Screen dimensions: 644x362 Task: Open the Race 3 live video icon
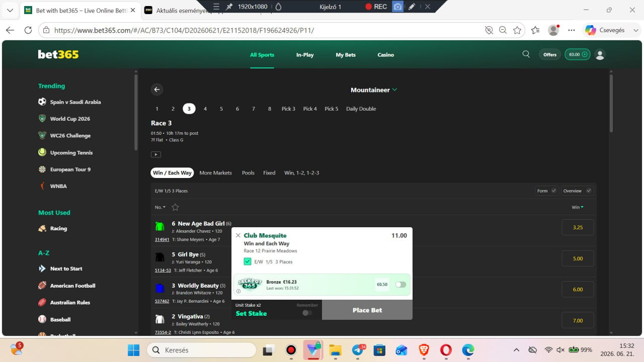156,154
